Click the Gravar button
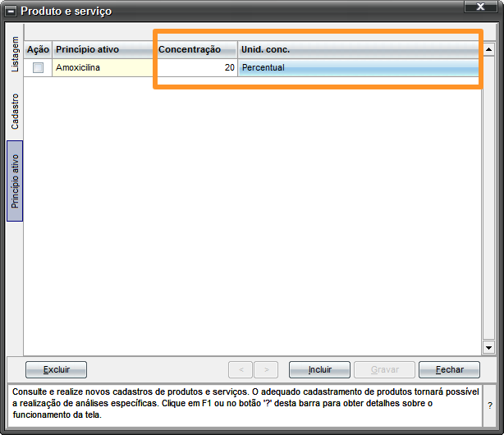504x435 pixels. [384, 369]
